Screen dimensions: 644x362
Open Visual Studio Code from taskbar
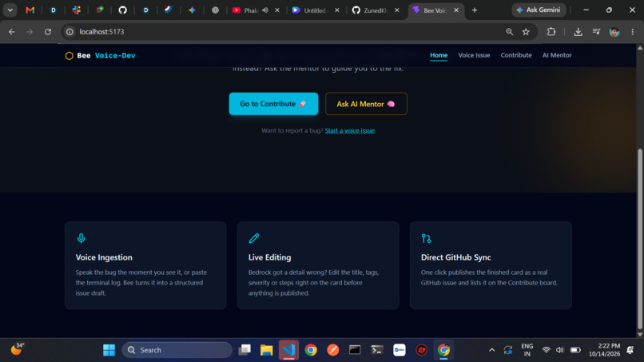pos(288,350)
